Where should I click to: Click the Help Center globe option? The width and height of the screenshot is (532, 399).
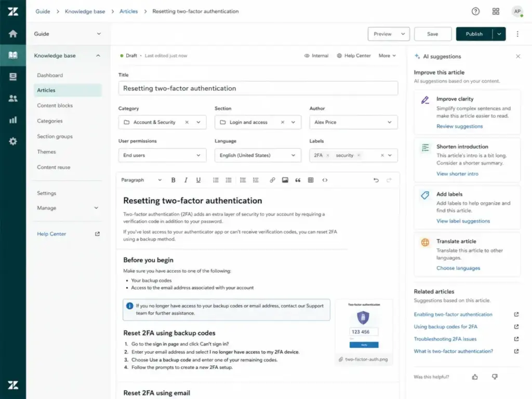(x=353, y=56)
